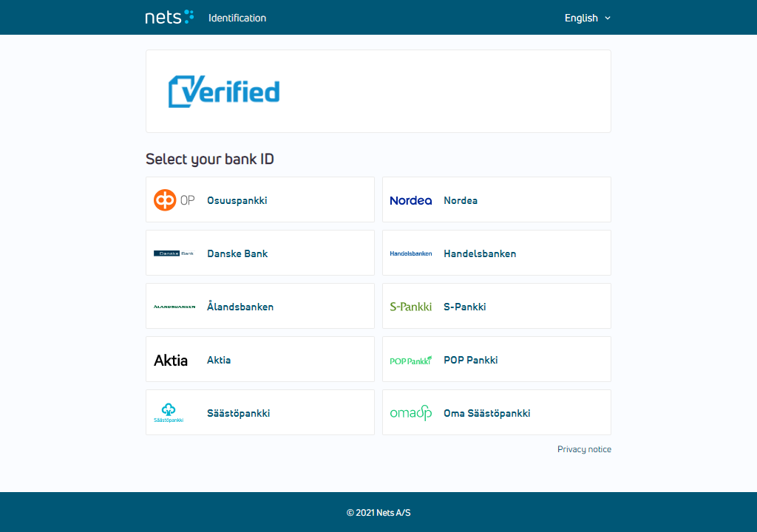The height and width of the screenshot is (532, 757).
Task: Click the © 2021 Nets A/S footer text
Action: 378,513
